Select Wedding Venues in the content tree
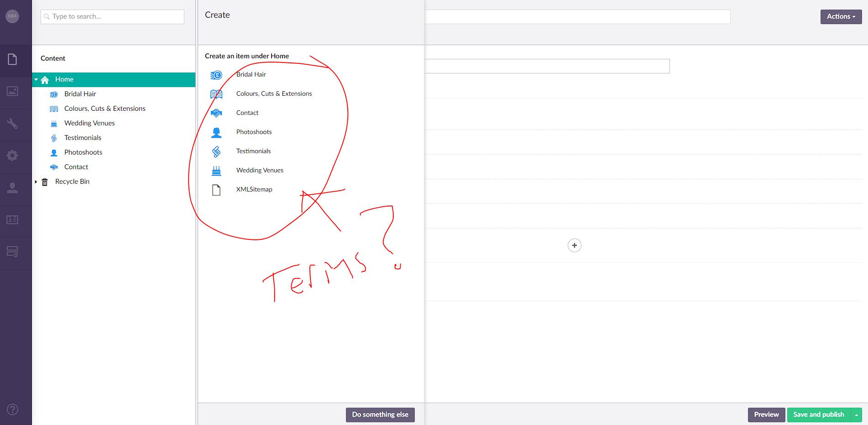 pos(89,123)
